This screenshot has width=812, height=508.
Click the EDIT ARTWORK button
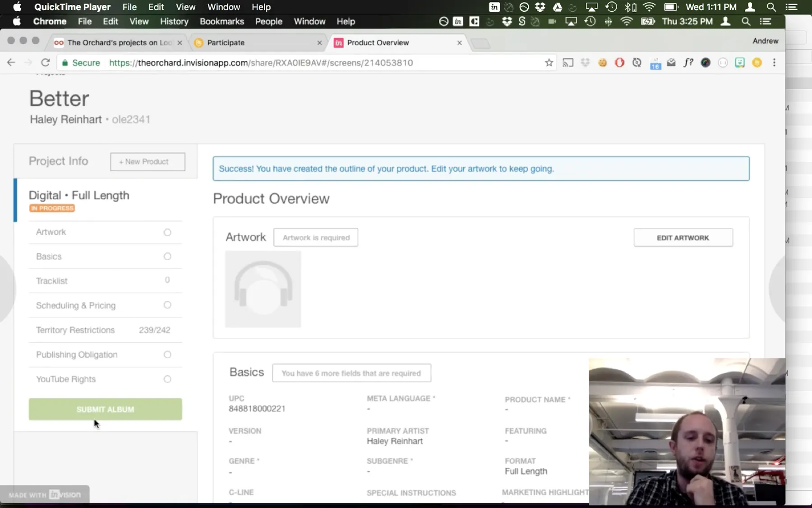pos(683,238)
